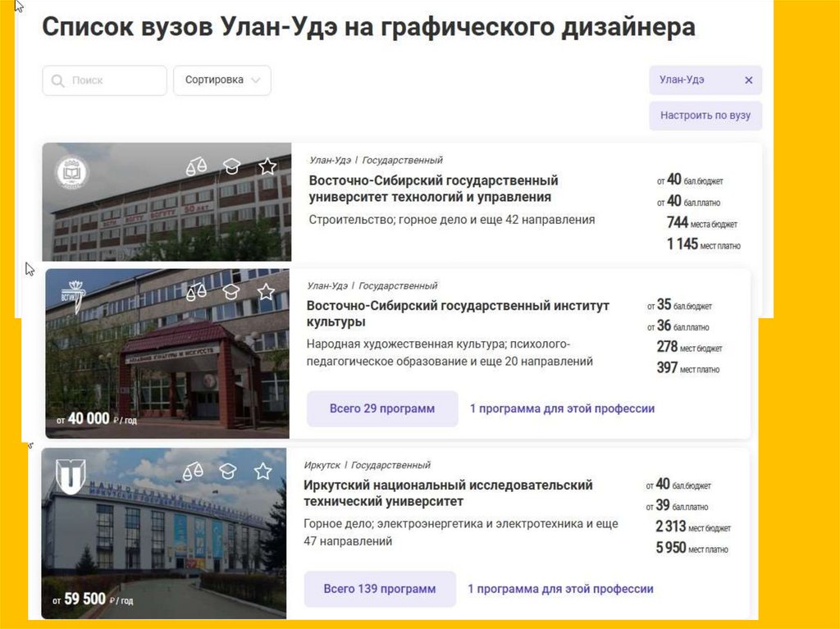Screen dimensions: 840x629
Task: Favorite Восточно-Сибирский институт культуры with the star icon
Action: tap(266, 292)
